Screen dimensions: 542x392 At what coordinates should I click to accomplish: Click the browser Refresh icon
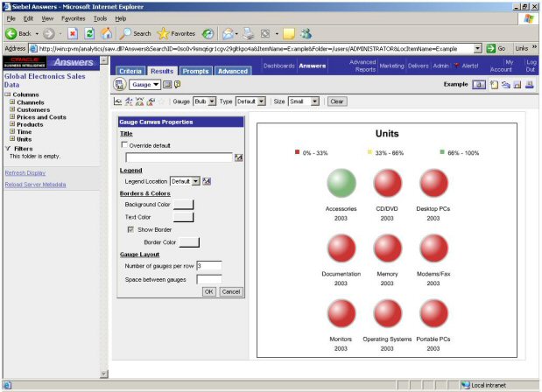pos(89,33)
